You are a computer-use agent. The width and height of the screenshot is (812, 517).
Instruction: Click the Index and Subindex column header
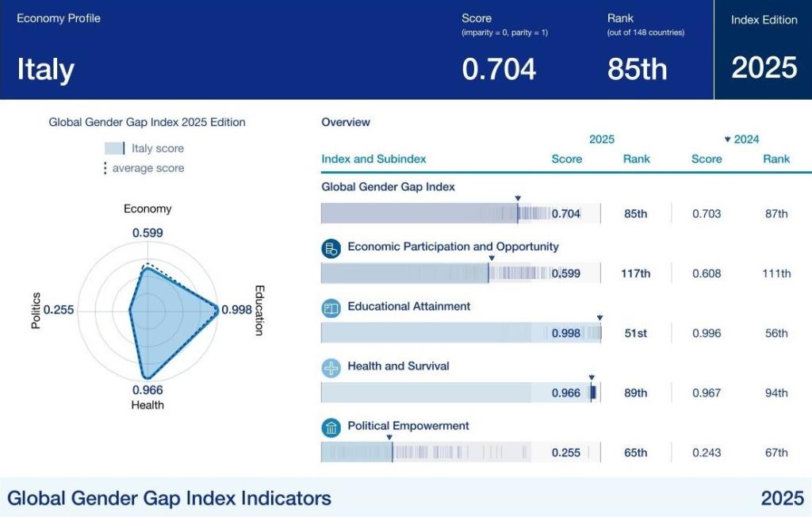(x=373, y=159)
